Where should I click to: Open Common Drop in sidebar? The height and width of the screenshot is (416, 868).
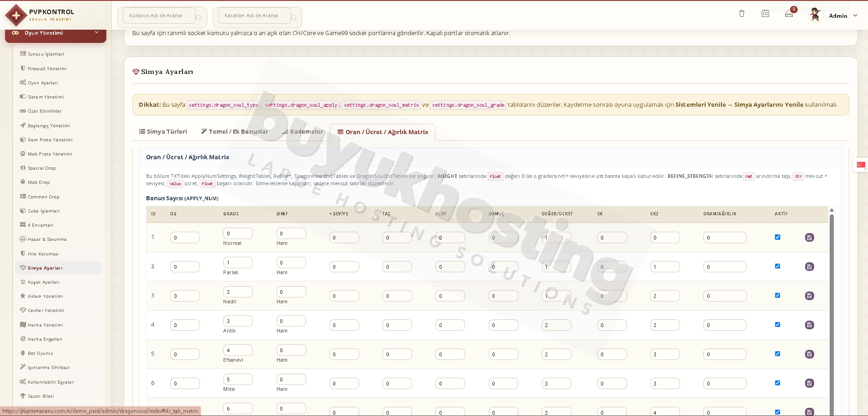point(43,197)
